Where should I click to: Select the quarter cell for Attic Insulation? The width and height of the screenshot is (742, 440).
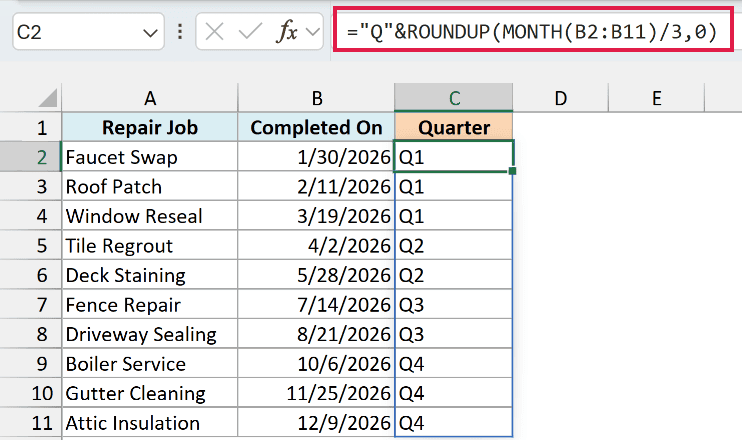(x=454, y=422)
